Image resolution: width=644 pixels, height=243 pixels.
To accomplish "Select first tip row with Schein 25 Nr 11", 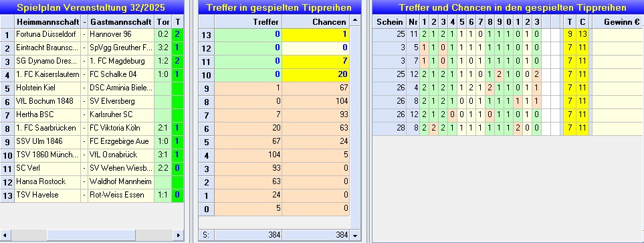I will [508, 35].
